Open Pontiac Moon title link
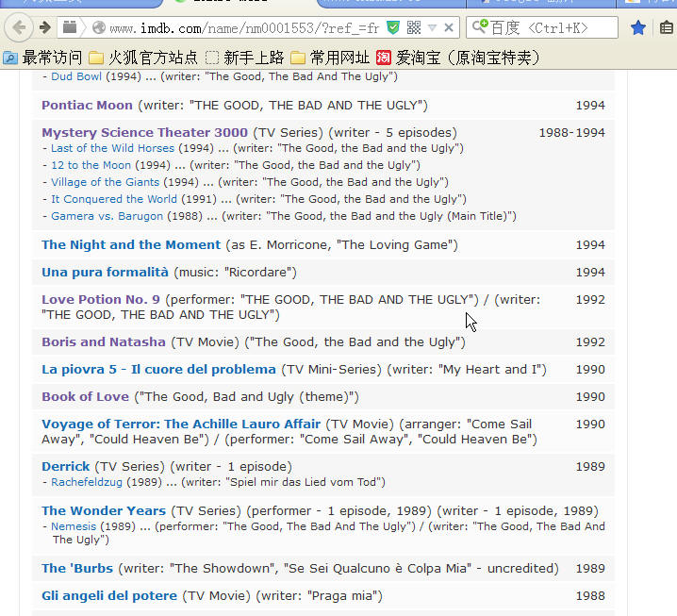The image size is (677, 616). pyautogui.click(x=87, y=105)
